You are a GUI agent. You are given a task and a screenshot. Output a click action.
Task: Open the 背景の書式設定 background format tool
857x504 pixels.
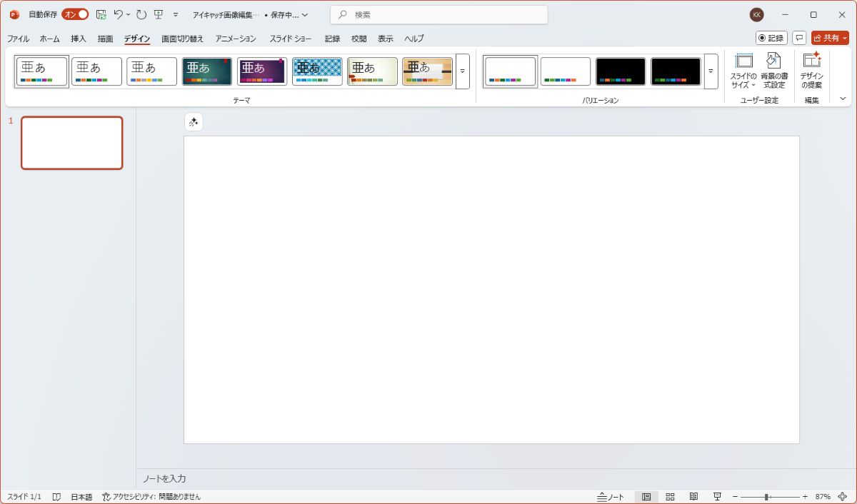coord(774,71)
